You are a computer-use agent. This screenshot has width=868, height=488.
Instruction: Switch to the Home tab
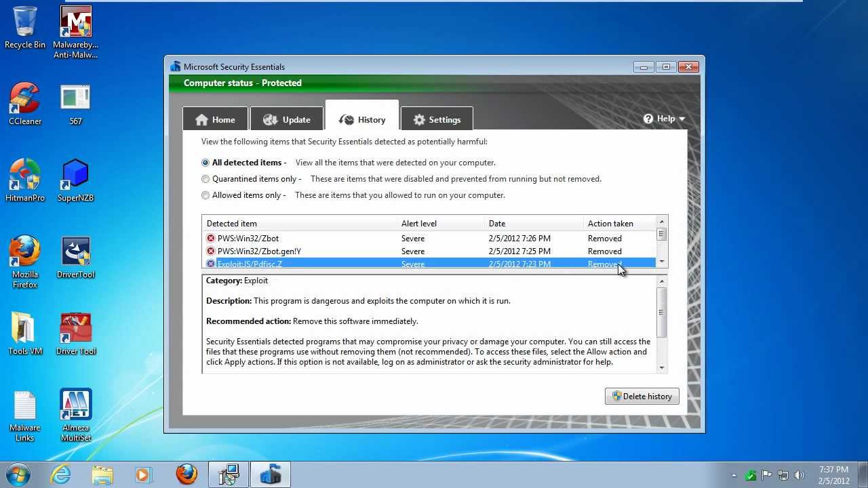[x=215, y=119]
